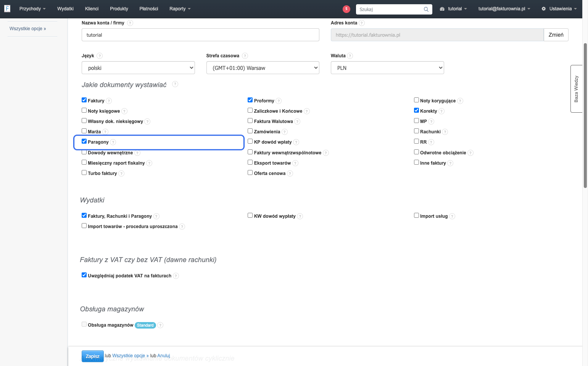The height and width of the screenshot is (366, 588).
Task: Enable the Oferta cenowa checkbox
Action: [250, 173]
